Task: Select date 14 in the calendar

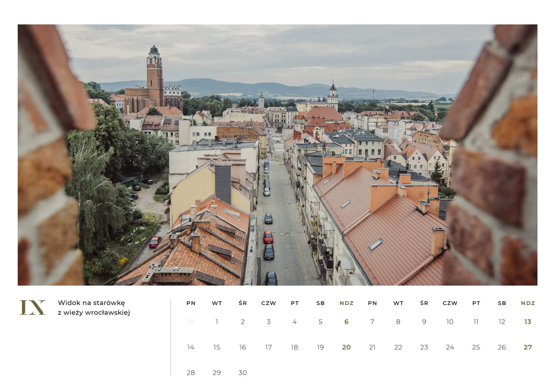Action: 191,347
